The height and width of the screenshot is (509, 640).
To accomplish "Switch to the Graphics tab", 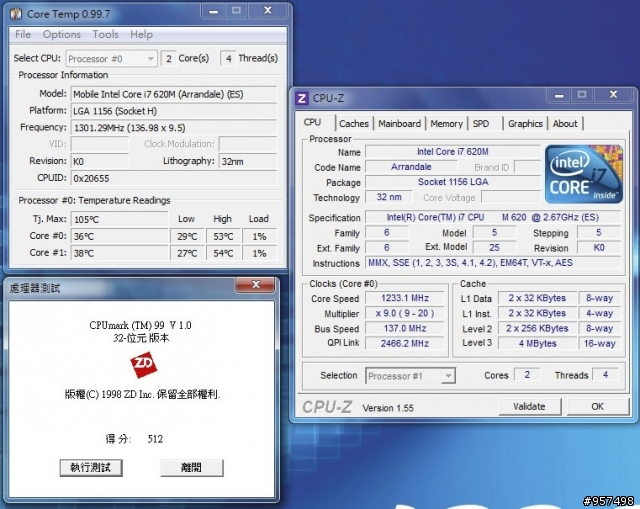I will tap(525, 124).
